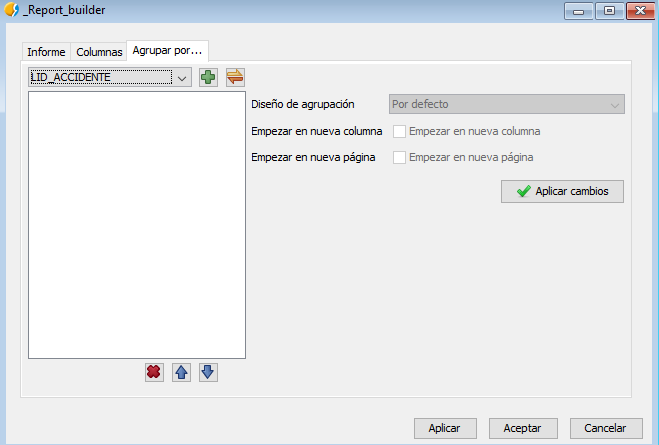Screen dimensions: 659x445
Task: Toggle 'Empezar en nueva columna' checkbox
Action: 399,132
